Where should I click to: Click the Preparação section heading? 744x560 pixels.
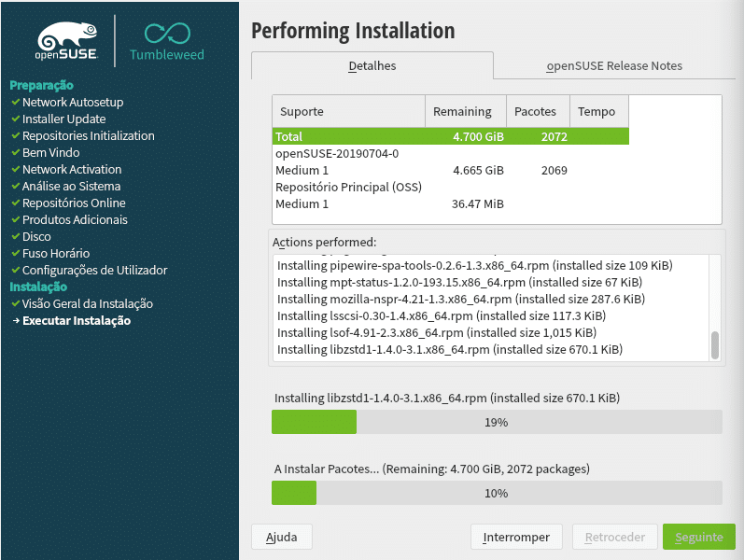pos(41,86)
